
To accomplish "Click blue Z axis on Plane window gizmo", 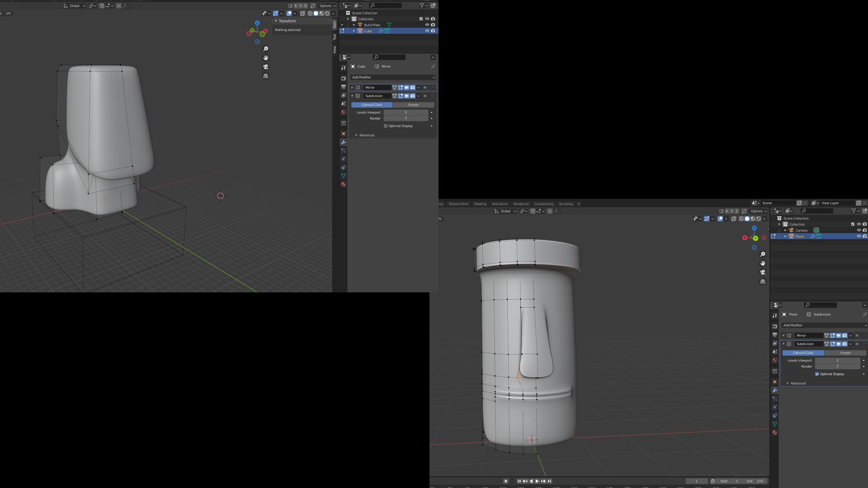I will click(754, 229).
